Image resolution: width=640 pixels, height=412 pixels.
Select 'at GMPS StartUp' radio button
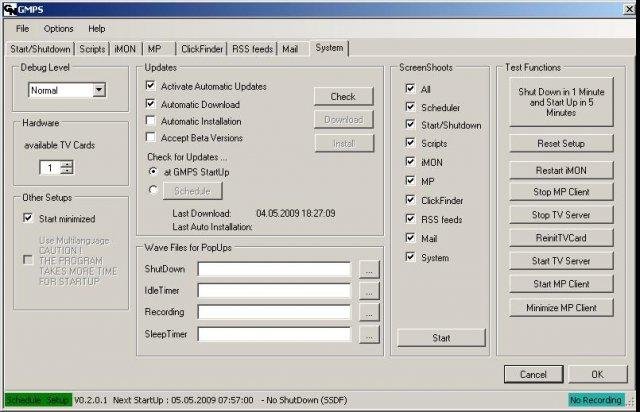pos(153,171)
